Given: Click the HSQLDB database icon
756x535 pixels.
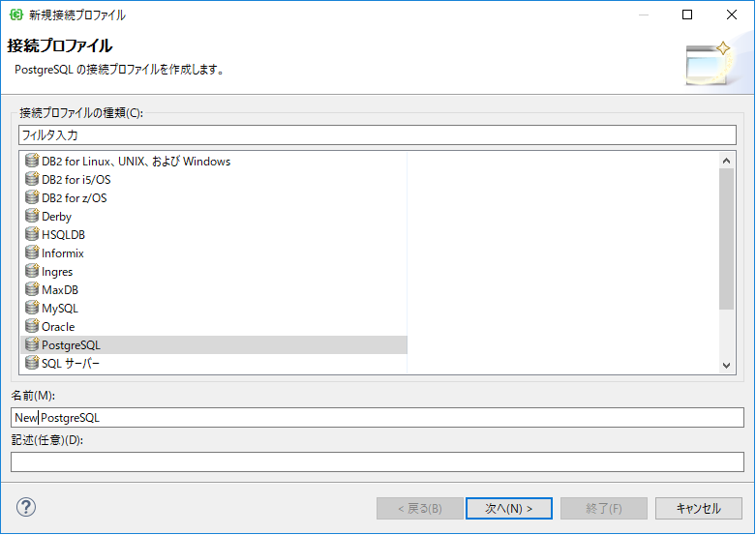Looking at the screenshot, I should pos(32,234).
